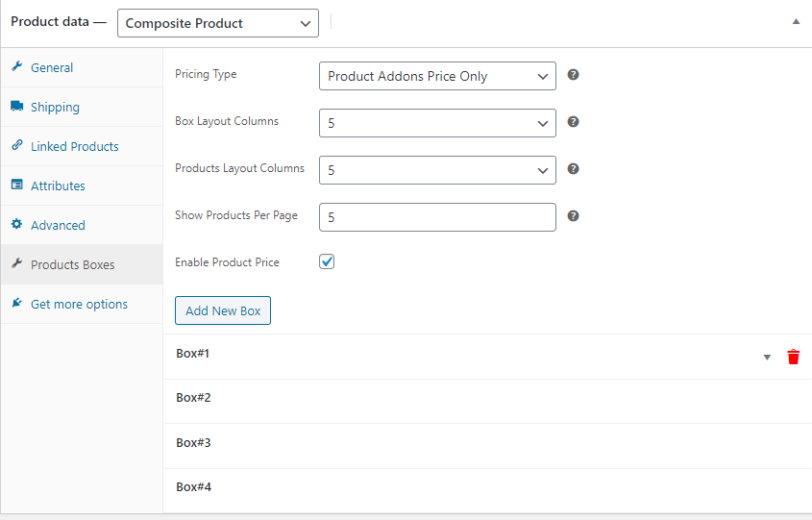Screen dimensions: 812x520
Task: Open help tooltip for Box Layout Columns
Action: [573, 122]
